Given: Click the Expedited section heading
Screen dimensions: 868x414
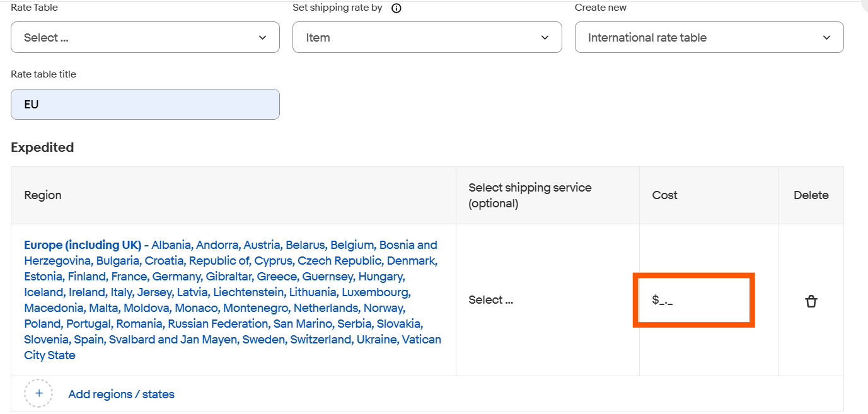Looking at the screenshot, I should (42, 147).
